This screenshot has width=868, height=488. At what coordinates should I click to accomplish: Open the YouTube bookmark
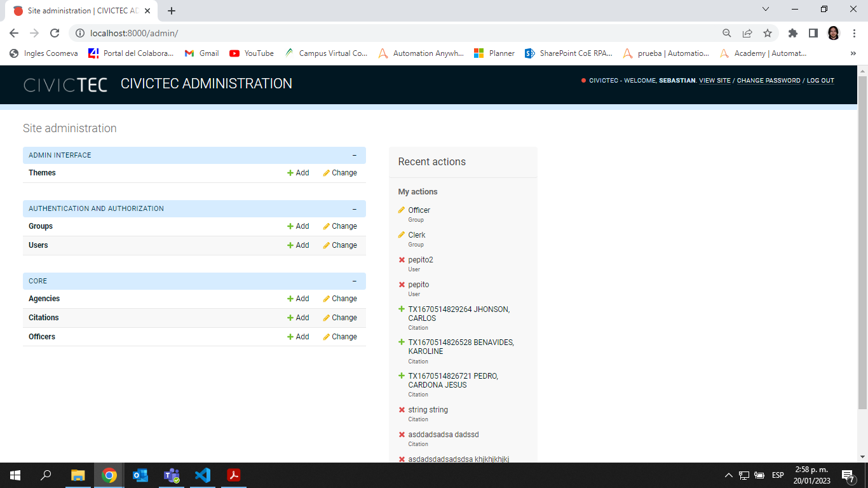[252, 53]
